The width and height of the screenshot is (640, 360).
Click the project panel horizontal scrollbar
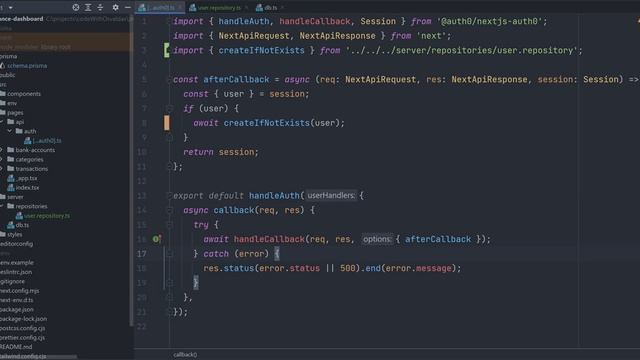click(38, 357)
